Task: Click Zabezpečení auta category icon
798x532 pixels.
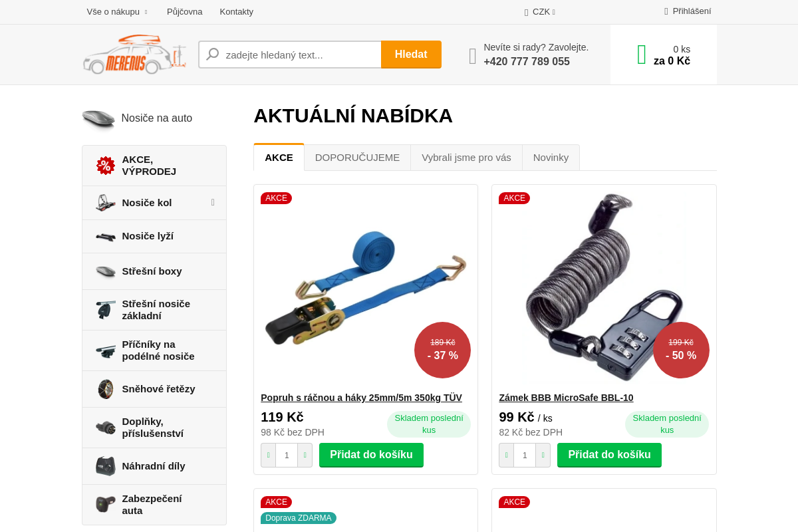Action: pos(106,505)
